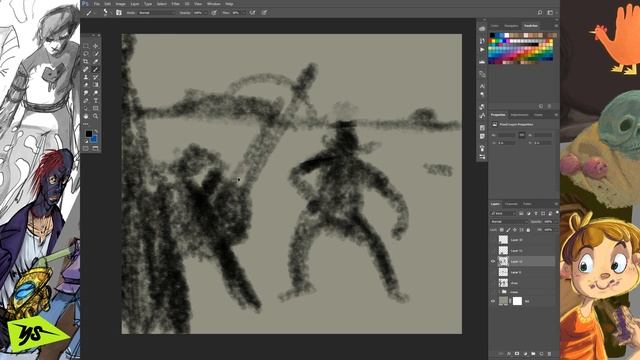Select the Crop tool
The width and height of the screenshot is (640, 360).
(86, 62)
